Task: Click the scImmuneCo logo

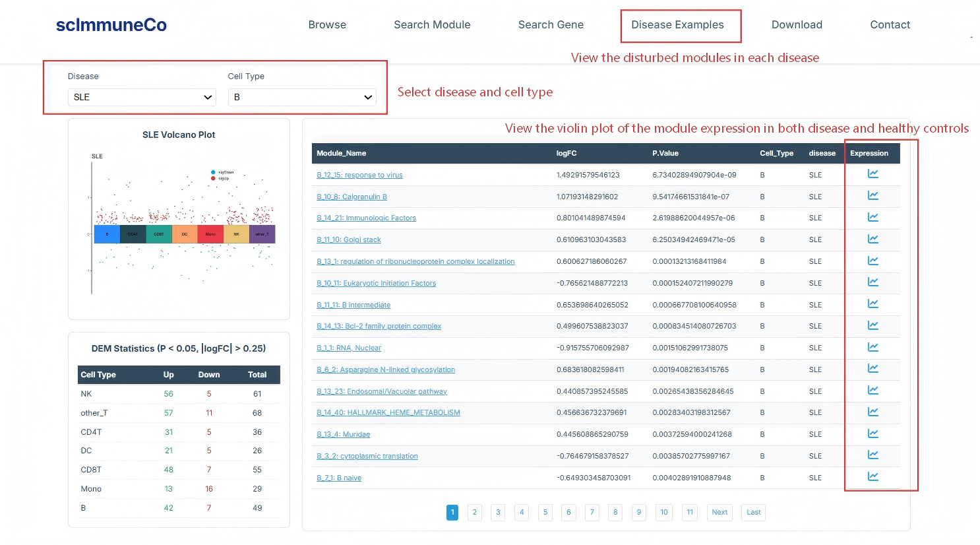Action: (111, 24)
